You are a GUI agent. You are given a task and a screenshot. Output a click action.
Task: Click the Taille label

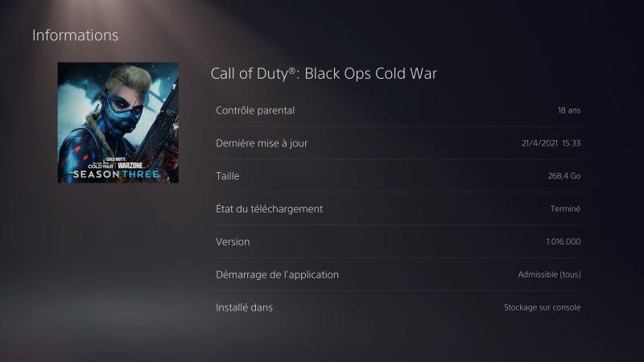(x=228, y=175)
